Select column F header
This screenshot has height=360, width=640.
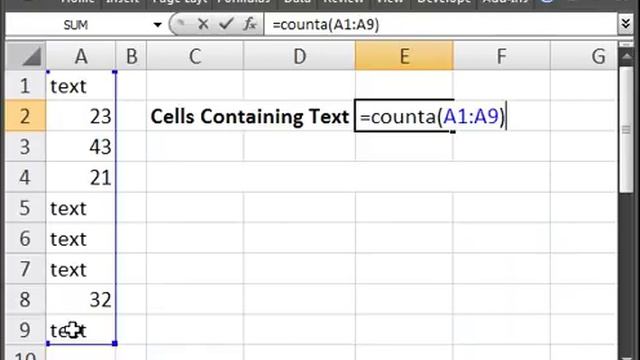click(501, 56)
